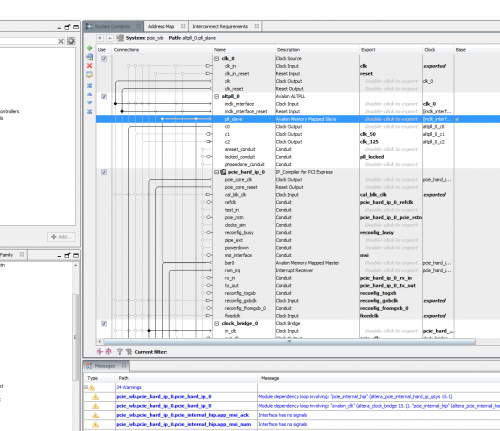
Task: Clear the library search with the X icon
Action: point(61,41)
